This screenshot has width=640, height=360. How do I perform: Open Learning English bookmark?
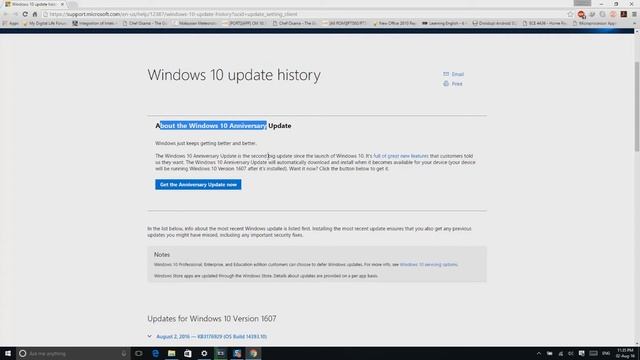(444, 23)
